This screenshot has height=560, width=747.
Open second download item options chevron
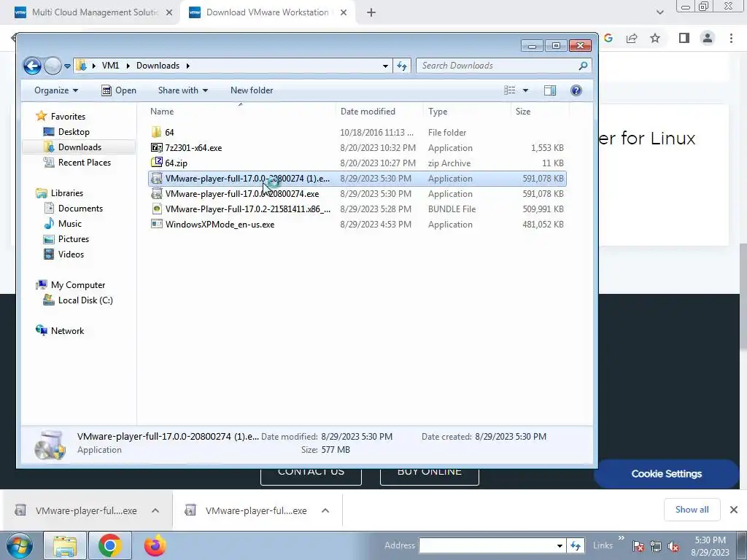pyautogui.click(x=325, y=510)
